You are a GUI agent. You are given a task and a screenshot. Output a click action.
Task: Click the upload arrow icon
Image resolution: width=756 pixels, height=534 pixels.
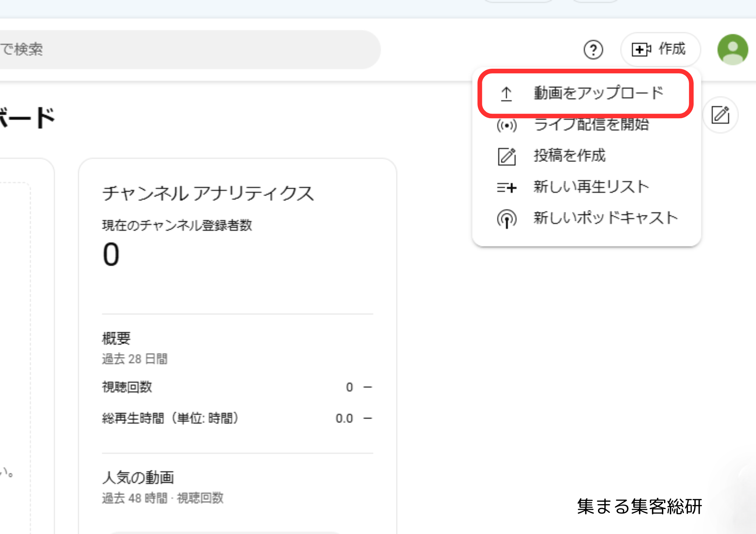click(506, 94)
